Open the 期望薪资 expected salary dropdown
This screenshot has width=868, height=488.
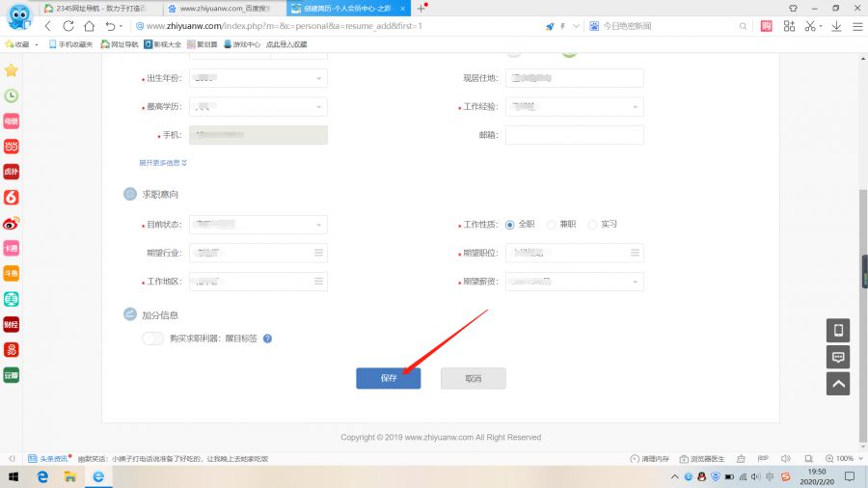coord(574,282)
